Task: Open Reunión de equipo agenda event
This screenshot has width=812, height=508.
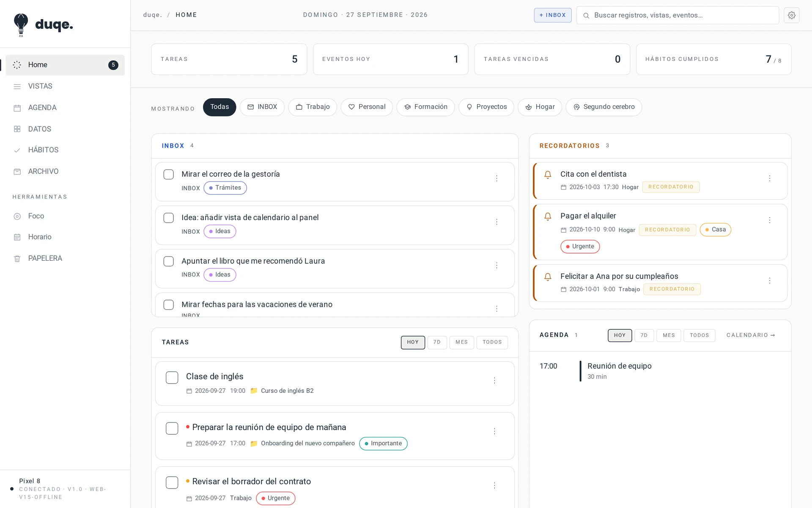Action: pyautogui.click(x=660, y=371)
